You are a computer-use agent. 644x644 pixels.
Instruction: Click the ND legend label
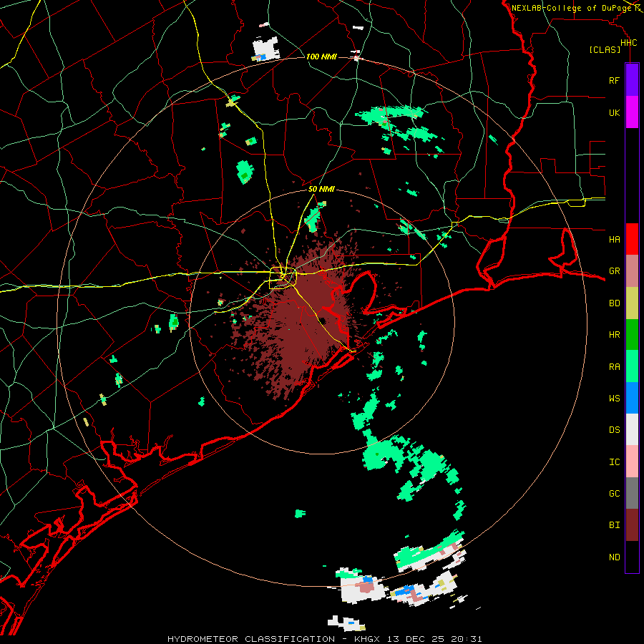point(614,557)
